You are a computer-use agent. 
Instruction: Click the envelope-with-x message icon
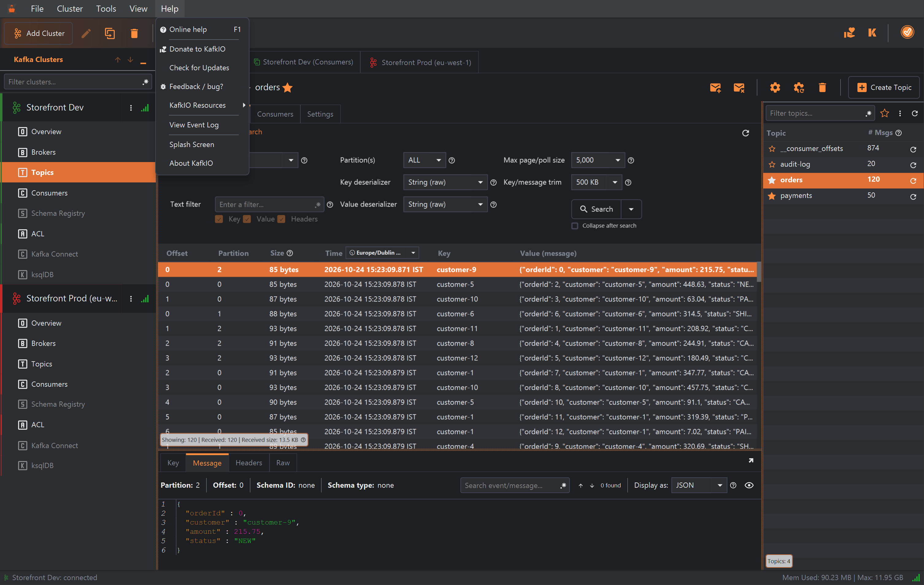[x=739, y=87]
